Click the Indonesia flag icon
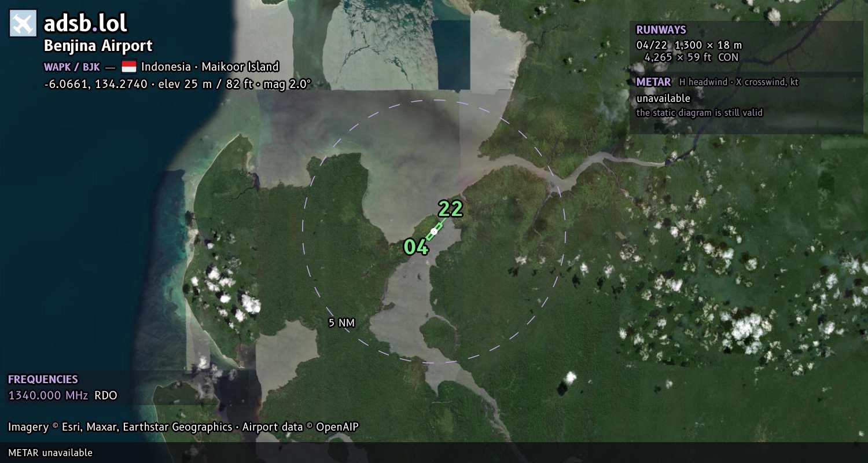The width and height of the screenshot is (868, 463). [129, 67]
